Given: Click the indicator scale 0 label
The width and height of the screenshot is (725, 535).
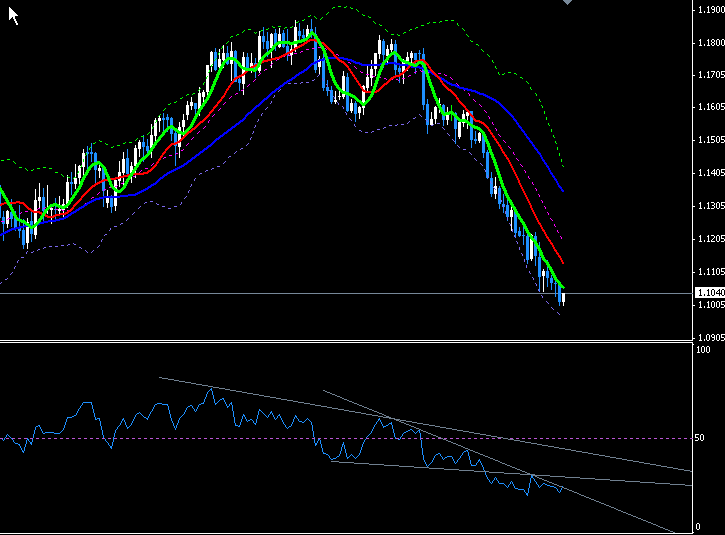Looking at the screenshot, I should [x=698, y=527].
